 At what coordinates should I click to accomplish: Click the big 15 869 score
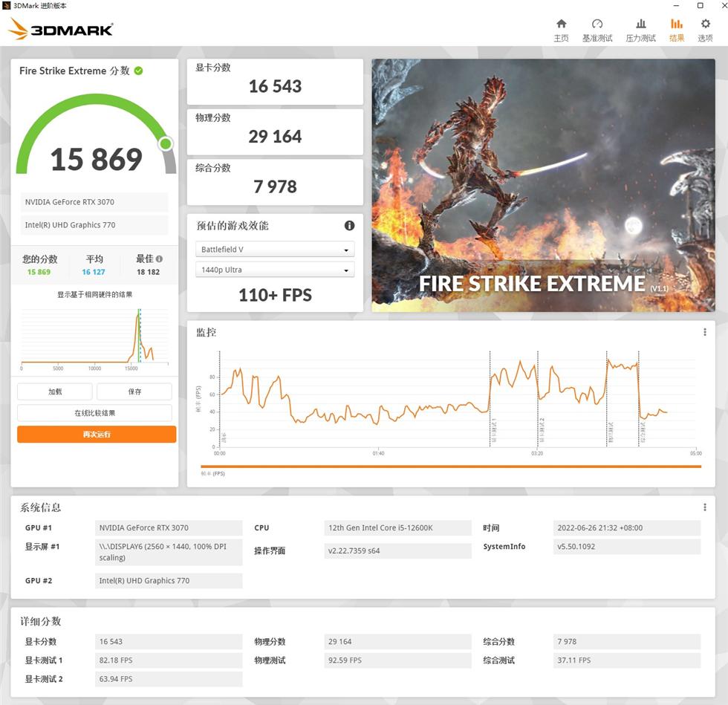pyautogui.click(x=96, y=159)
